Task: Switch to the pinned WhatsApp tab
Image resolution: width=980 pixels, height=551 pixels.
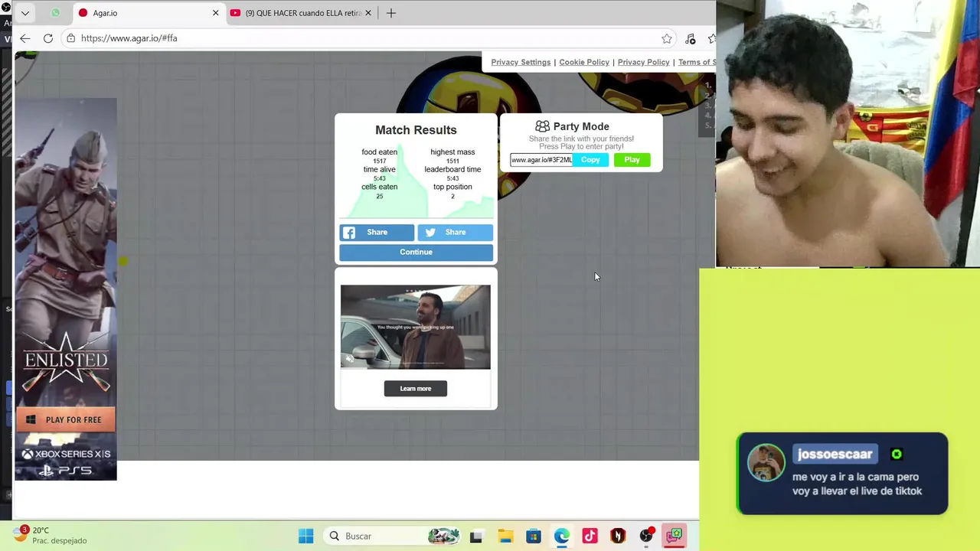Action: pyautogui.click(x=55, y=13)
